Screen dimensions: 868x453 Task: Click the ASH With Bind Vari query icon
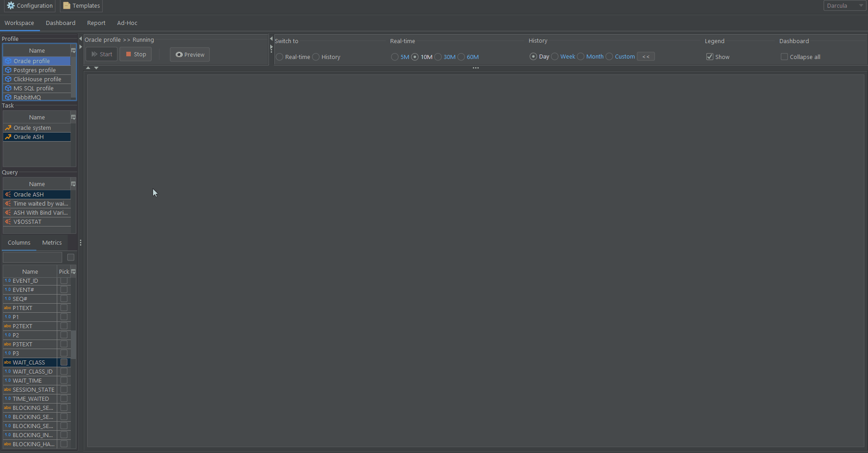coord(8,212)
